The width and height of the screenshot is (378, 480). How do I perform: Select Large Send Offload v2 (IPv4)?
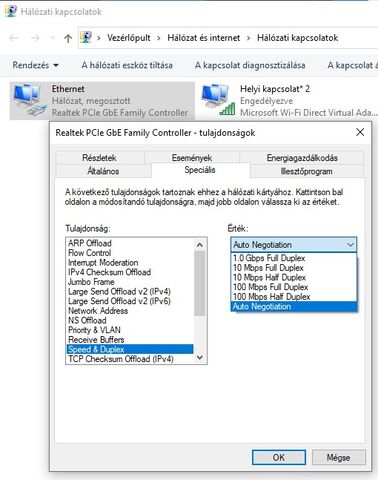[x=130, y=292]
